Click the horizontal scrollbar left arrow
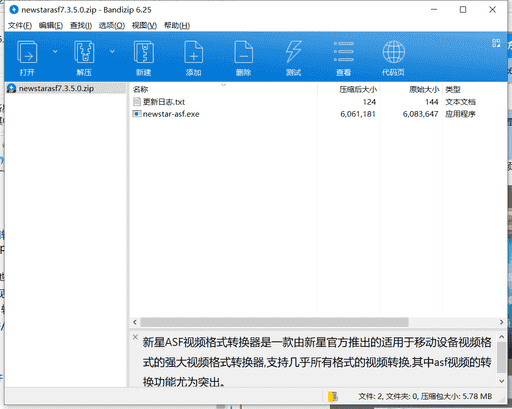 click(135, 322)
